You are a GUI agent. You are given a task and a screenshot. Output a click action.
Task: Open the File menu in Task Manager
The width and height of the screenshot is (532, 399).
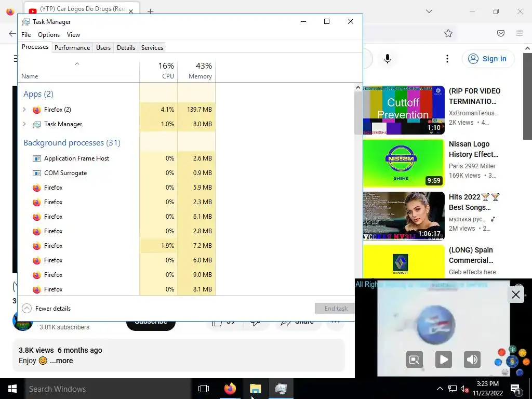(26, 35)
